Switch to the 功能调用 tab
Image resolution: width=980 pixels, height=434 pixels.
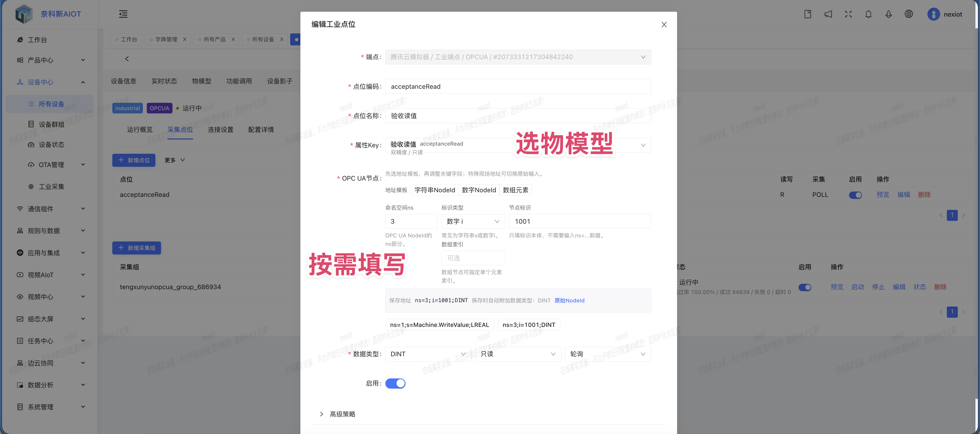pos(239,81)
